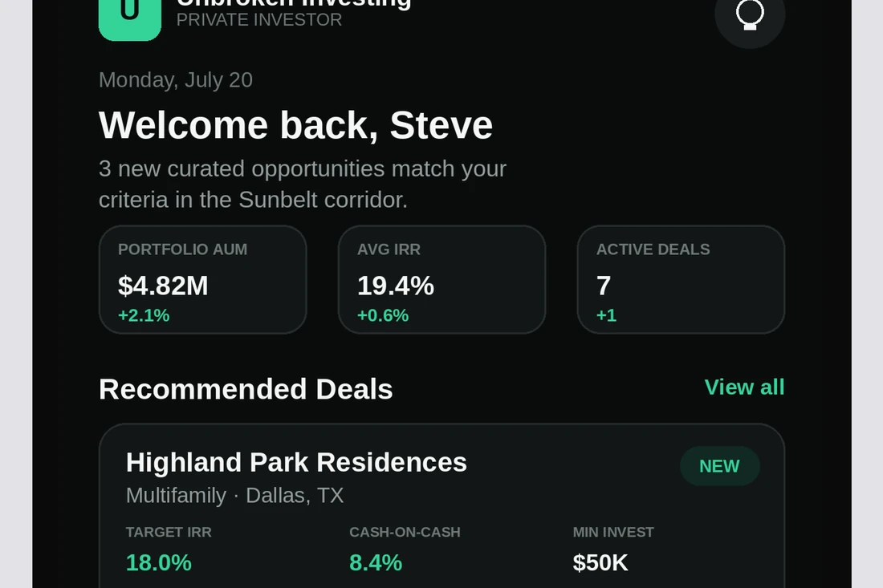Open the Avg IRR stat card
This screenshot has height=588, width=883.
point(442,280)
